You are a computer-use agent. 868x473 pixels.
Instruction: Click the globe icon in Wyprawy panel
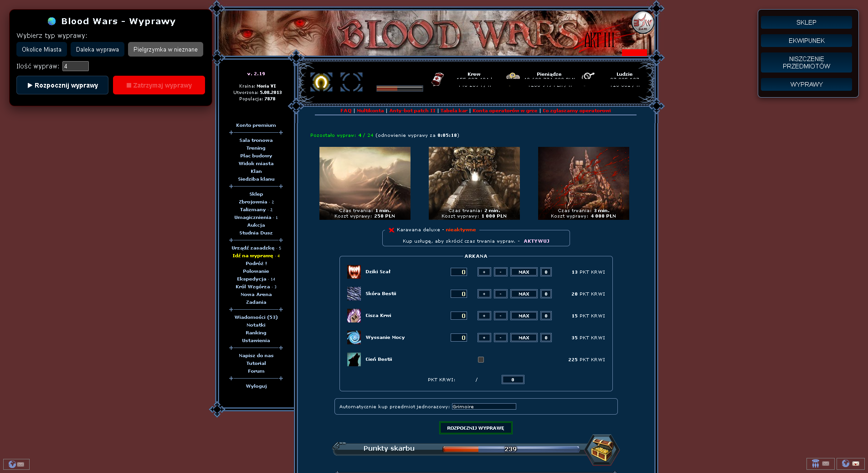[x=52, y=21]
